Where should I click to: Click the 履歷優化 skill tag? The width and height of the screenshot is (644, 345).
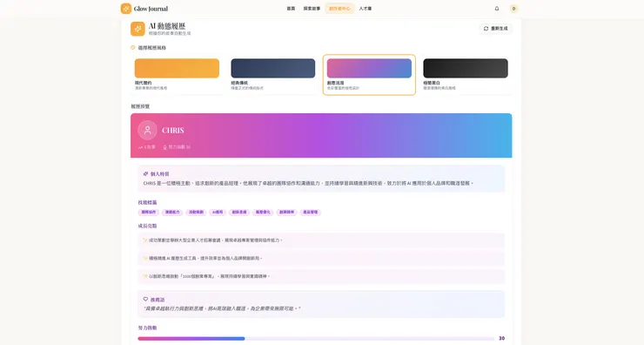click(264, 213)
